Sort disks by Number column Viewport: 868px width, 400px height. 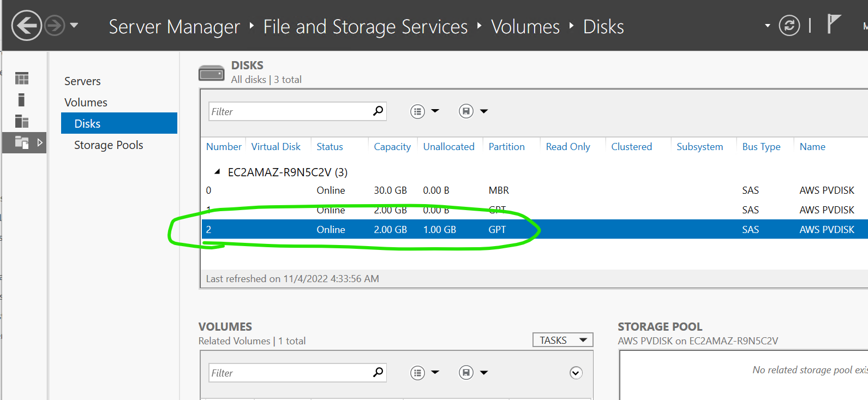point(224,147)
